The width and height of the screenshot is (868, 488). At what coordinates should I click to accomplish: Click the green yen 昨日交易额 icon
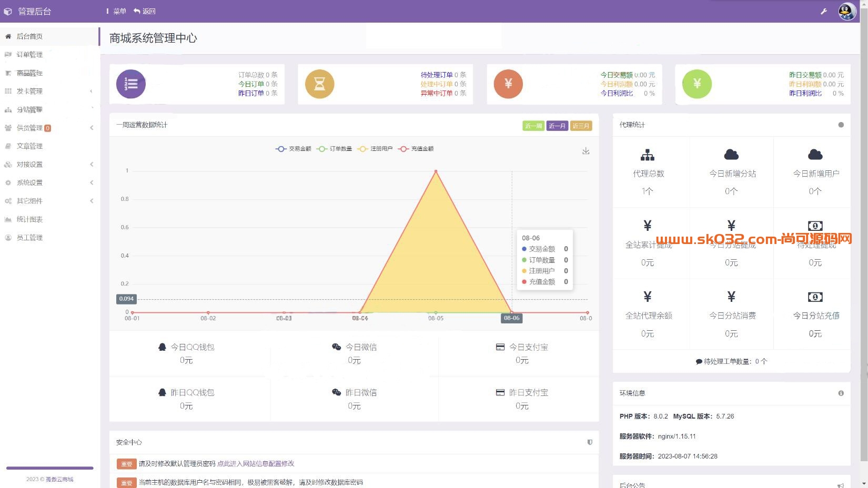pyautogui.click(x=697, y=84)
